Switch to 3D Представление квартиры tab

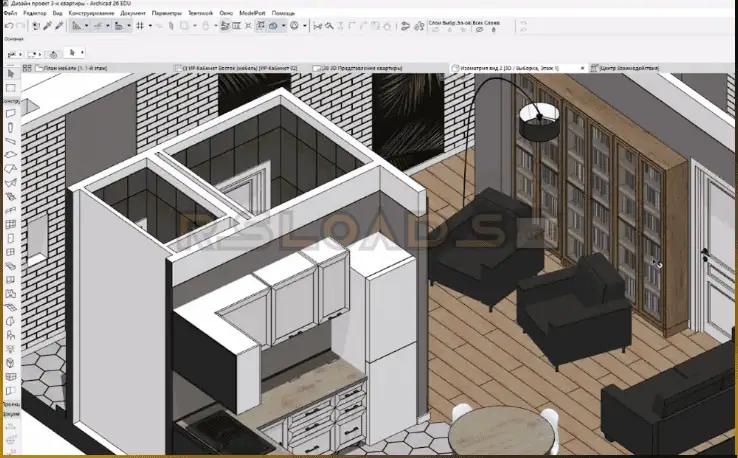pyautogui.click(x=358, y=68)
